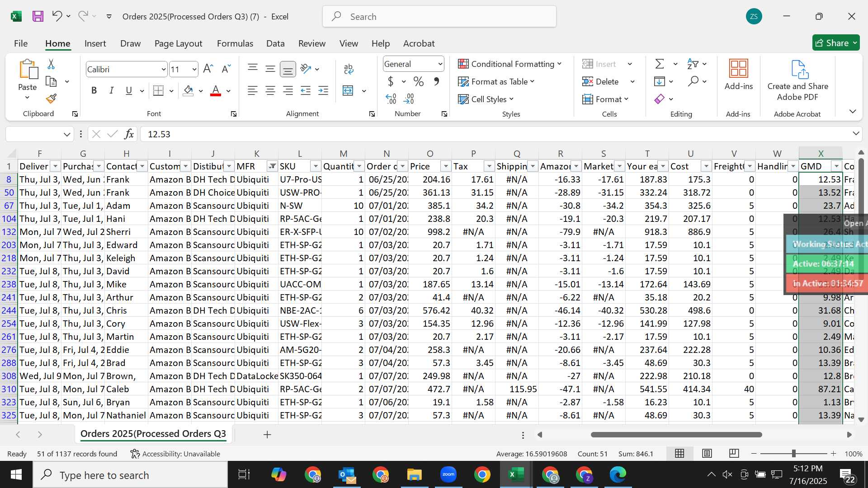Image resolution: width=868 pixels, height=488 pixels.
Task: Toggle Underline formatting
Action: pos(129,90)
